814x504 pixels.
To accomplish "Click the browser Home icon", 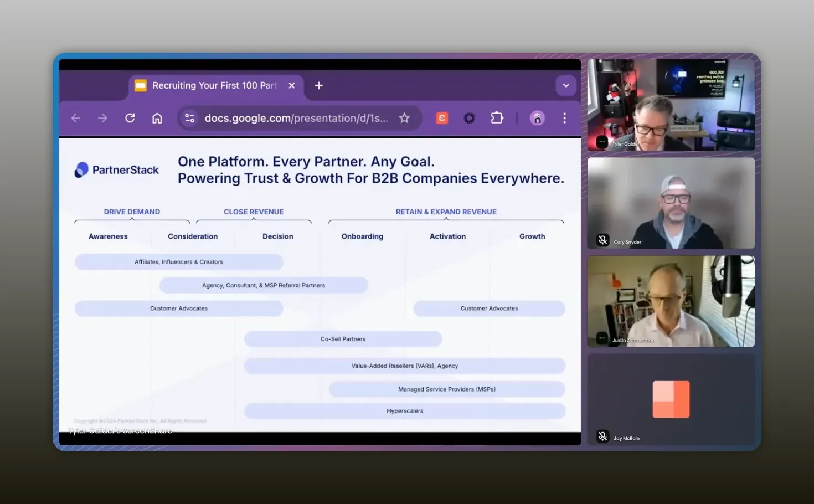I will point(157,118).
